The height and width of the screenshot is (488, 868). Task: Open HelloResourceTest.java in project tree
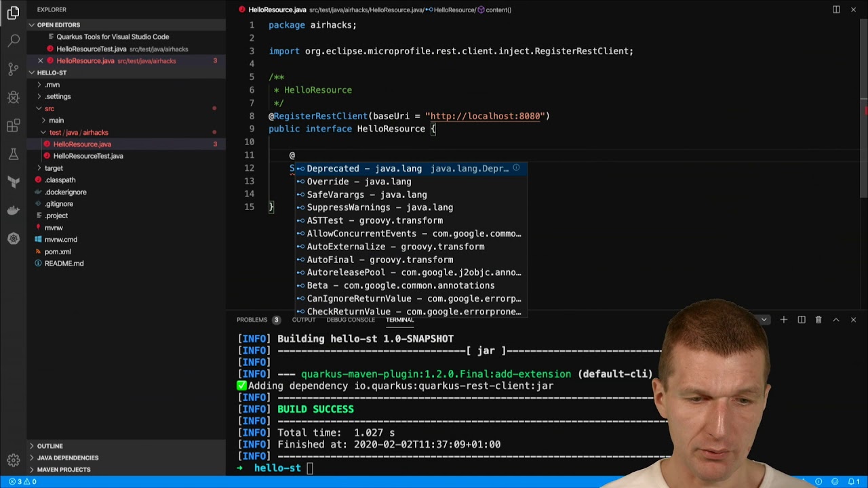click(88, 156)
